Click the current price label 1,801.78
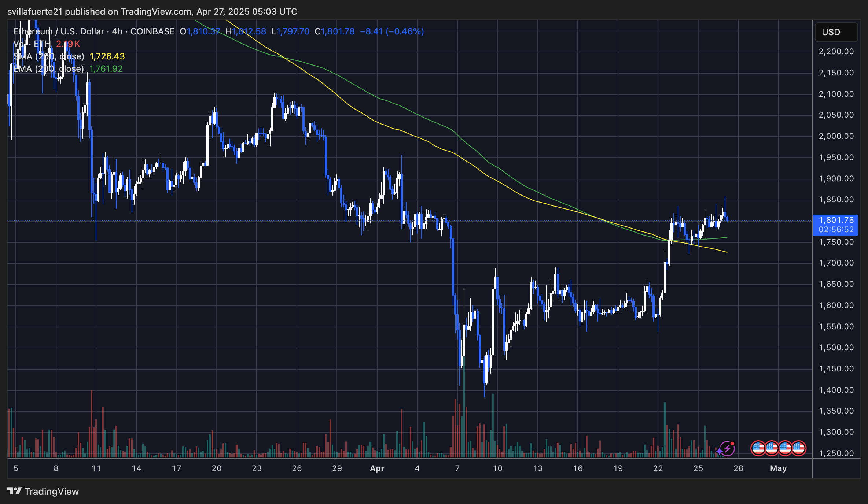Screen dimensions: 868x504 pyautogui.click(x=836, y=220)
